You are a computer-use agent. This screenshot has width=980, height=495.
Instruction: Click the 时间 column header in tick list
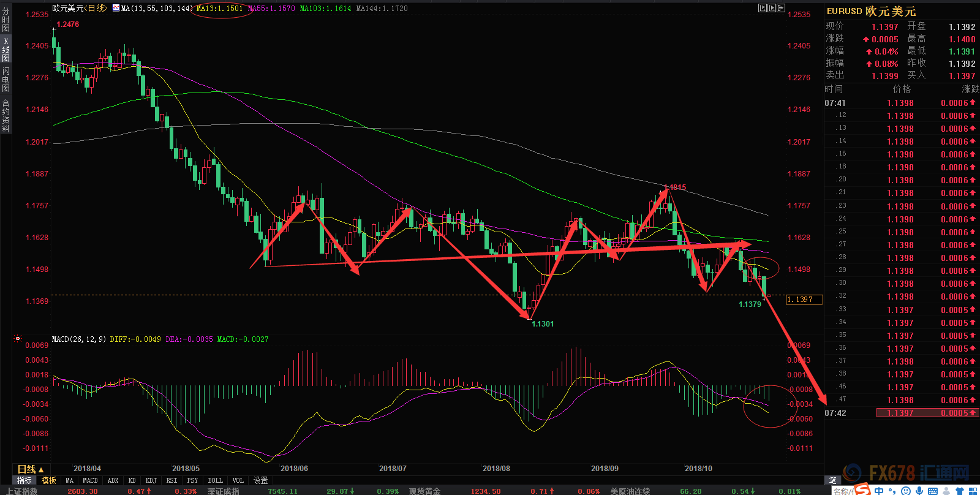834,89
